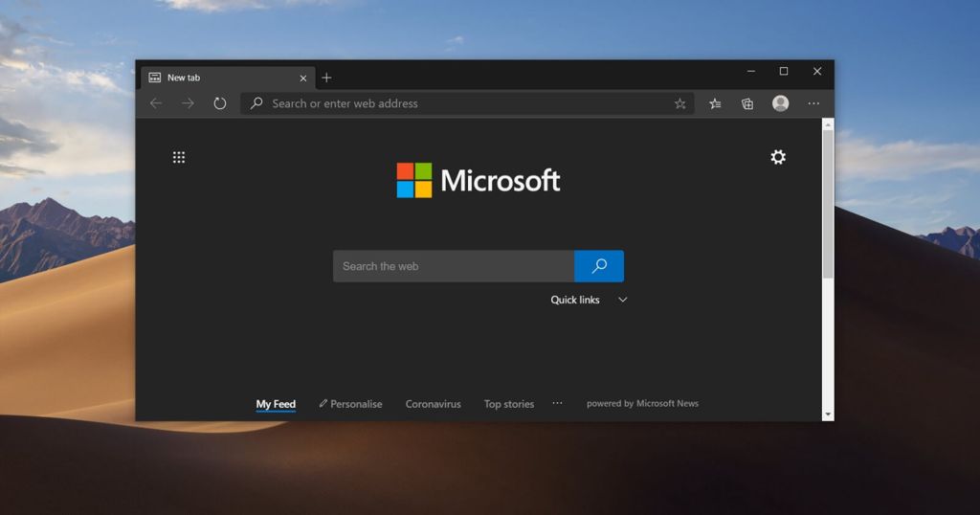
Task: Close the New tab tab
Action: [x=303, y=78]
